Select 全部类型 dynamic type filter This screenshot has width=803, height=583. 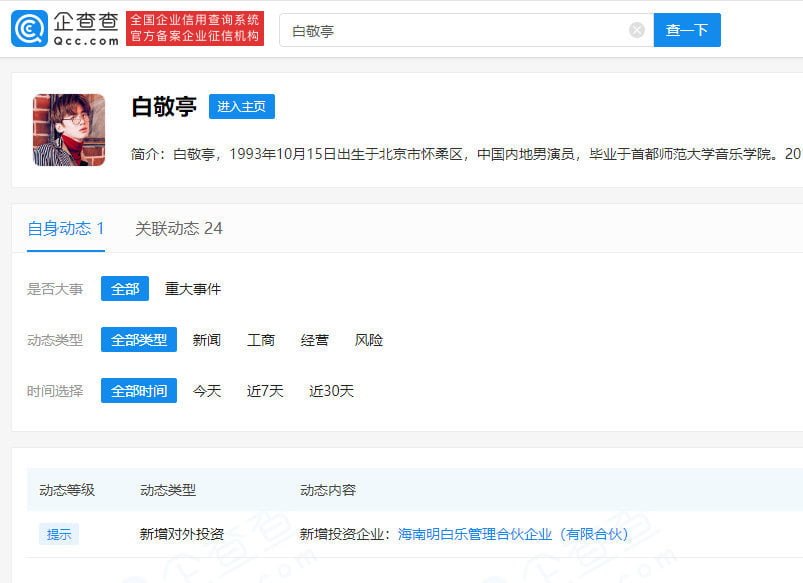pos(139,340)
